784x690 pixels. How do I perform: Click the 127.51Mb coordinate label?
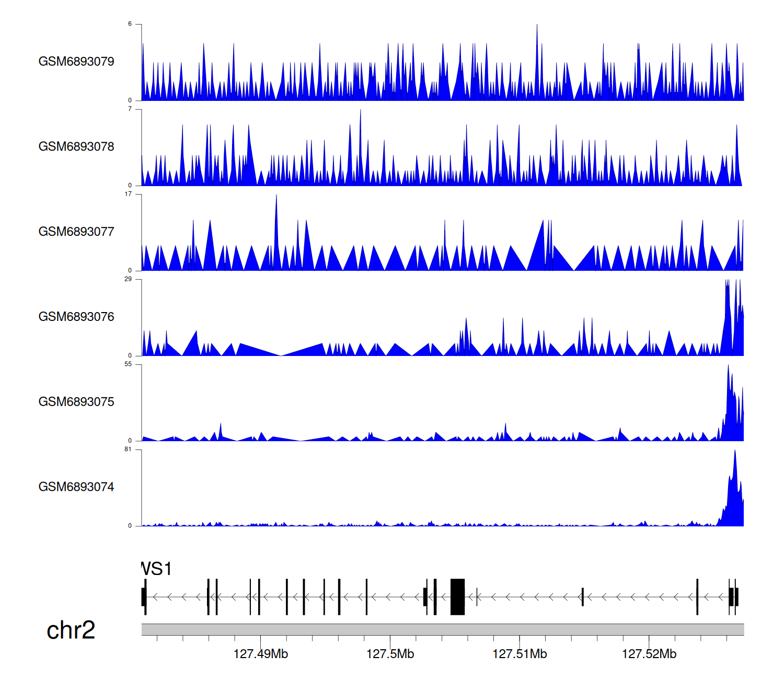click(x=520, y=654)
